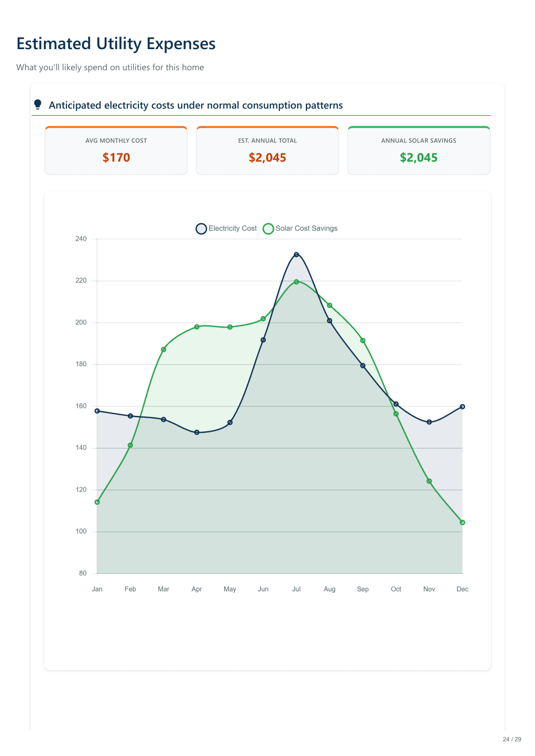Image resolution: width=535 pixels, height=756 pixels.
Task: Click the Estimated Utility Expenses title
Action: 116,44
